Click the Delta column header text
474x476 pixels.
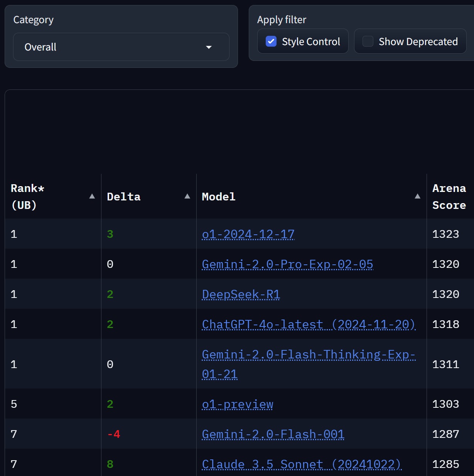click(x=123, y=197)
